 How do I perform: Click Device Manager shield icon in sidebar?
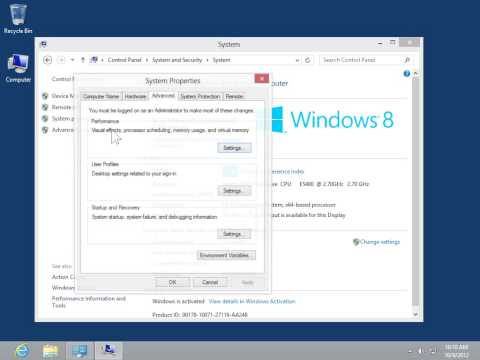45,96
